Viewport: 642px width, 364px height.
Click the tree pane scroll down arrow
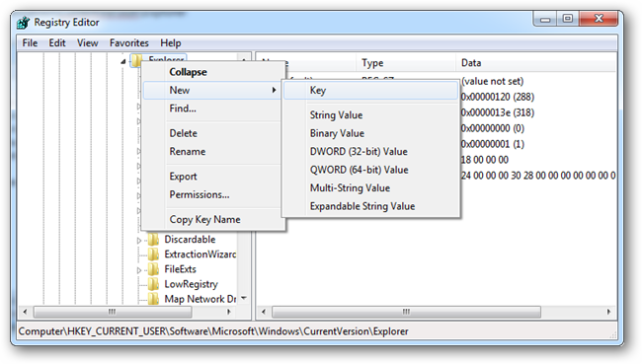tap(244, 299)
